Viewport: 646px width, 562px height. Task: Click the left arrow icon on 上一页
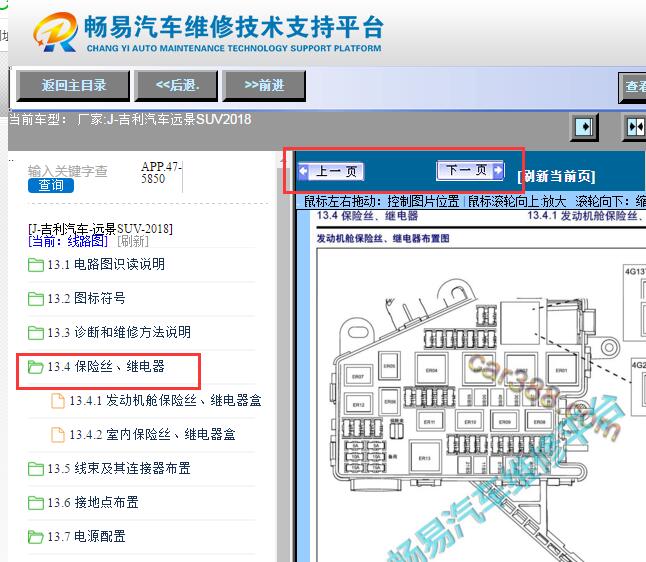click(304, 171)
